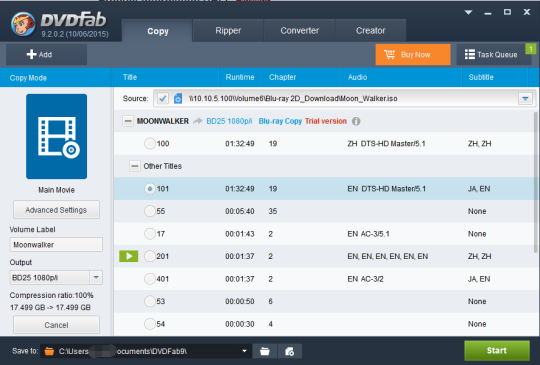Screen dimensions: 540x365
Task: Select title 401 radio button
Action: pos(150,279)
